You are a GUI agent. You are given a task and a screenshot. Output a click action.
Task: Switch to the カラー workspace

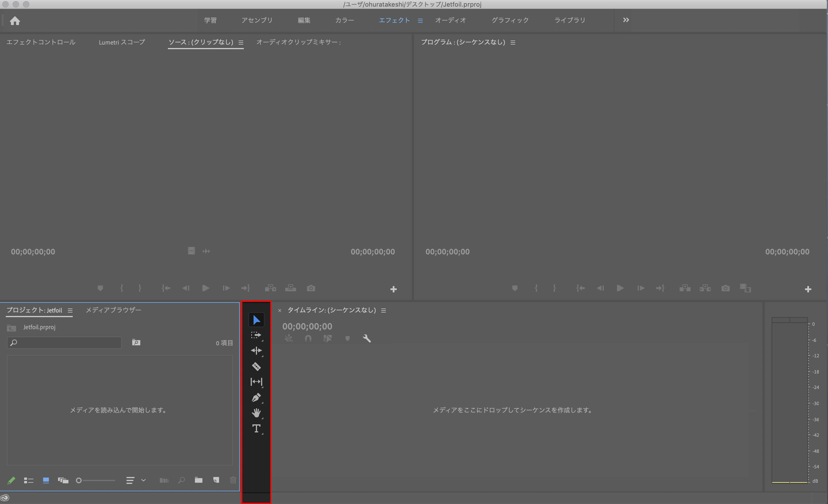[344, 20]
